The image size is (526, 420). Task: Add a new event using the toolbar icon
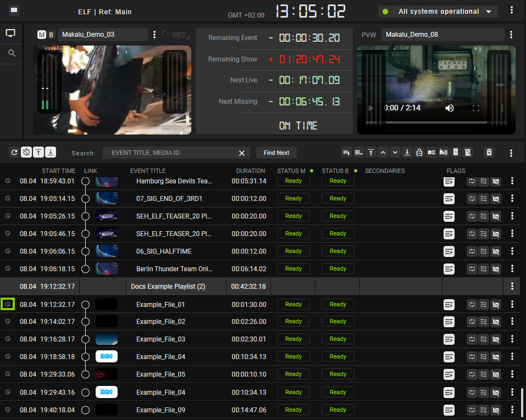tap(346, 152)
